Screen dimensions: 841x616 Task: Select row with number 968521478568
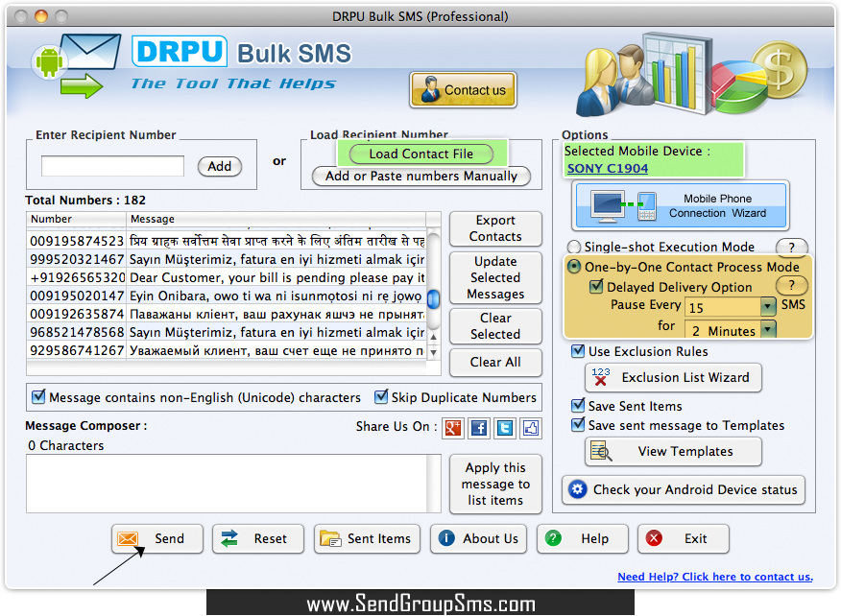click(226, 332)
